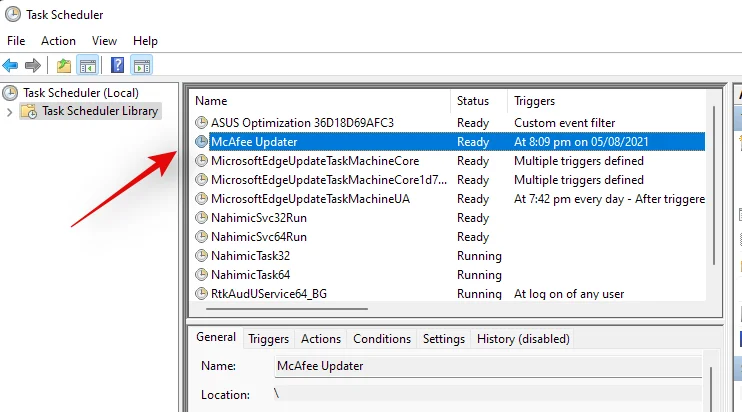Select Task Scheduler Library in the tree
This screenshot has width=742, height=412.
[100, 111]
